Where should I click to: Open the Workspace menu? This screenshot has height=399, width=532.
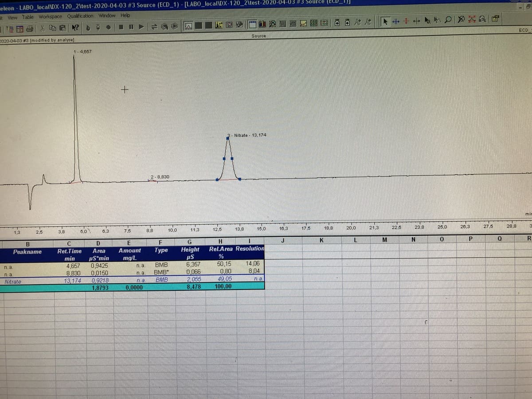tap(50, 16)
